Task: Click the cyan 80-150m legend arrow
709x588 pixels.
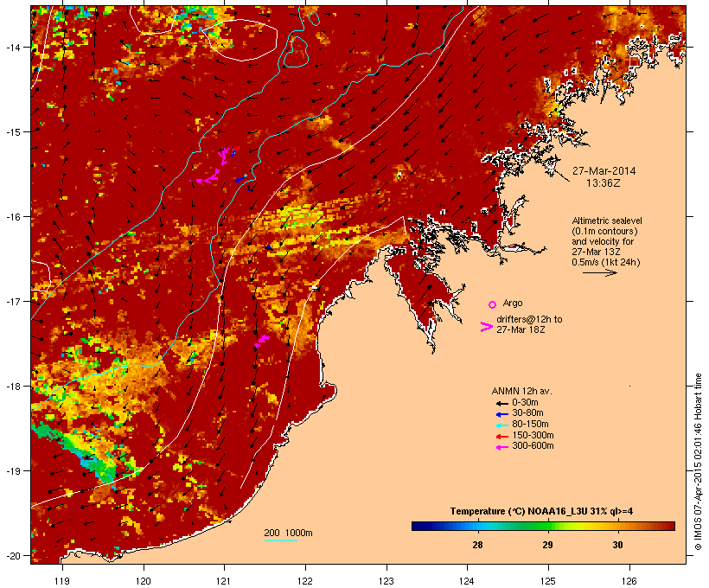Action: [501, 425]
